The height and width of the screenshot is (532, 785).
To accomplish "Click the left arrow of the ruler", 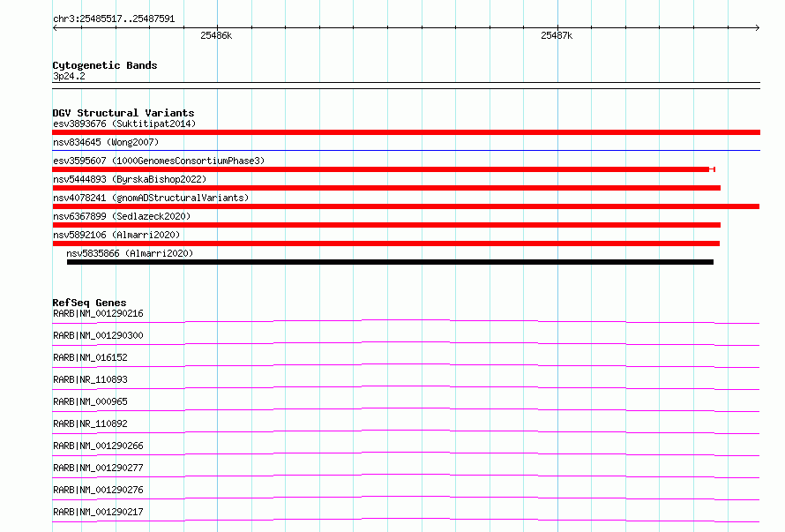I will [x=55, y=27].
